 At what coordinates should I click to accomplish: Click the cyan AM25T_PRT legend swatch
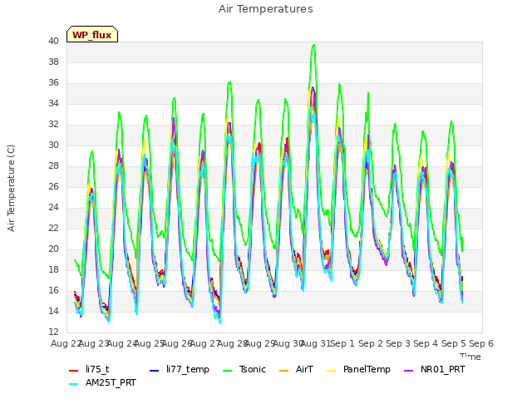(x=74, y=384)
